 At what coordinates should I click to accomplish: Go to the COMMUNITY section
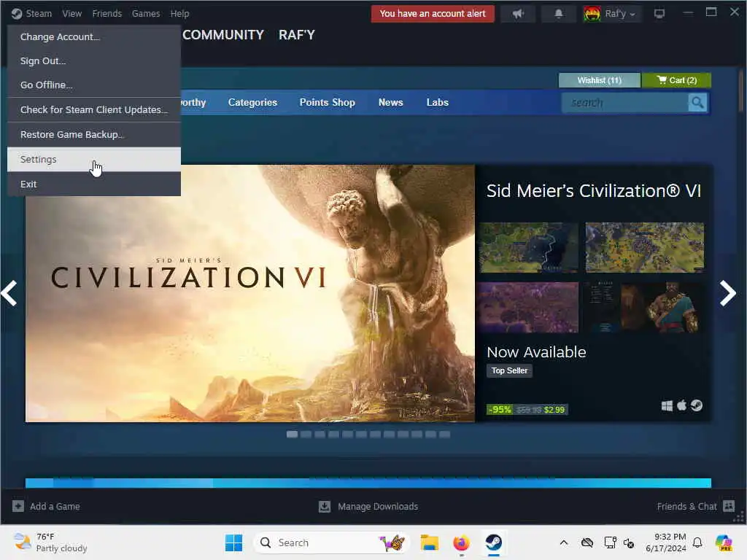click(x=223, y=35)
